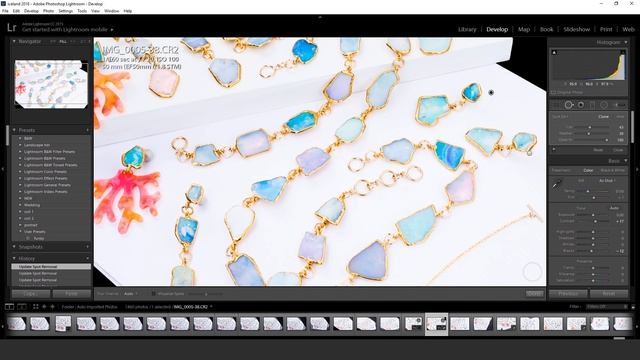Collapse the Navigator panel

click(14, 42)
